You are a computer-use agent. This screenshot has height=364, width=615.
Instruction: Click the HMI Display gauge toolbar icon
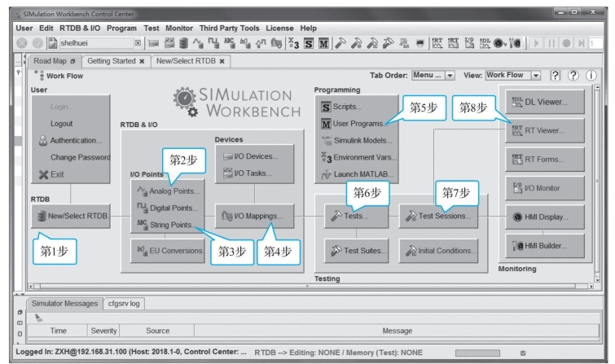[x=499, y=43]
